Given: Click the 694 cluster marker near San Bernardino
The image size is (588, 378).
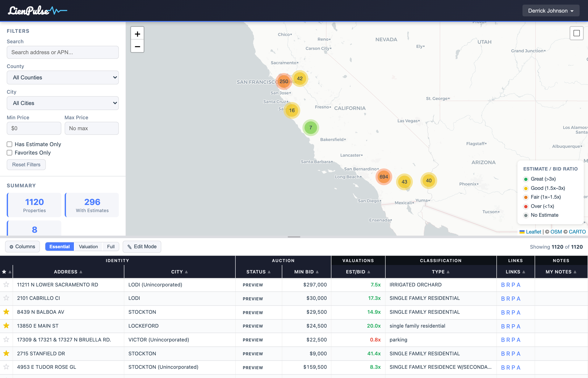Looking at the screenshot, I should [x=383, y=177].
